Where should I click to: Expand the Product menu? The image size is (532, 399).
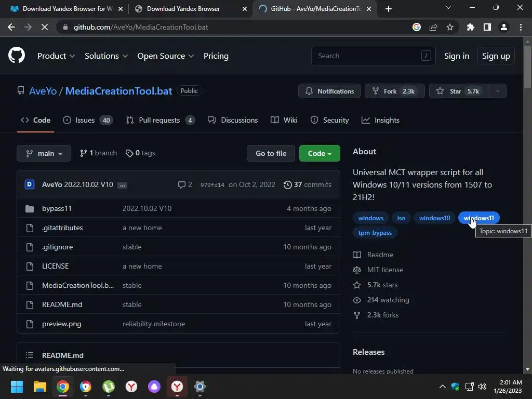56,56
